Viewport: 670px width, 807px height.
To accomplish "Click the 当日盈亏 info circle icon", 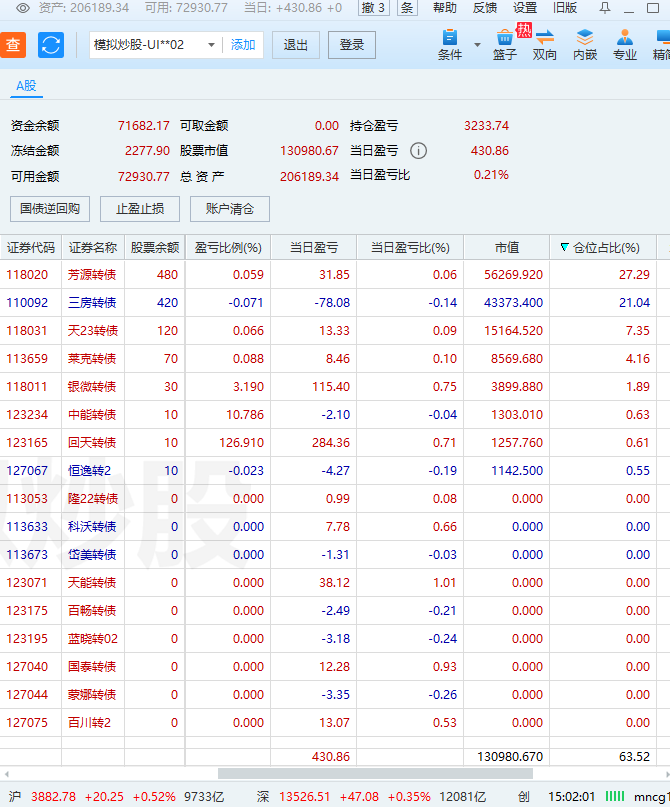I will [418, 151].
